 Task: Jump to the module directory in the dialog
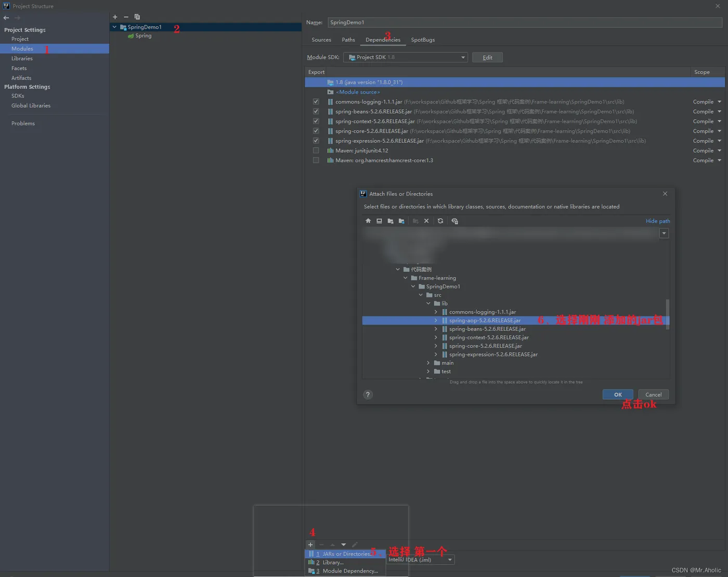pos(401,221)
